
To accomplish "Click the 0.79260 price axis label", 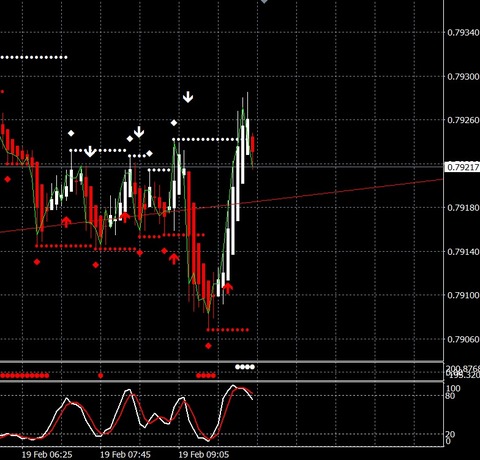I will tap(463, 120).
